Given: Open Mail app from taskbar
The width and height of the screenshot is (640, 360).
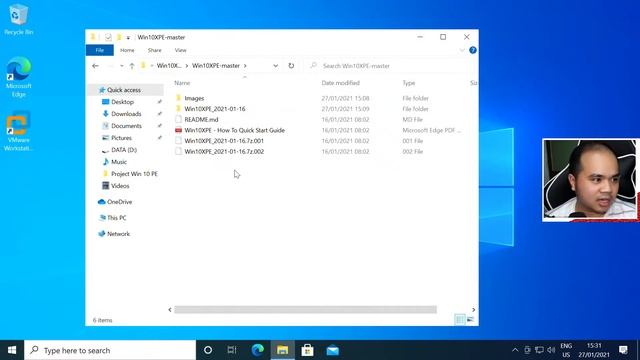Looking at the screenshot, I should point(333,350).
